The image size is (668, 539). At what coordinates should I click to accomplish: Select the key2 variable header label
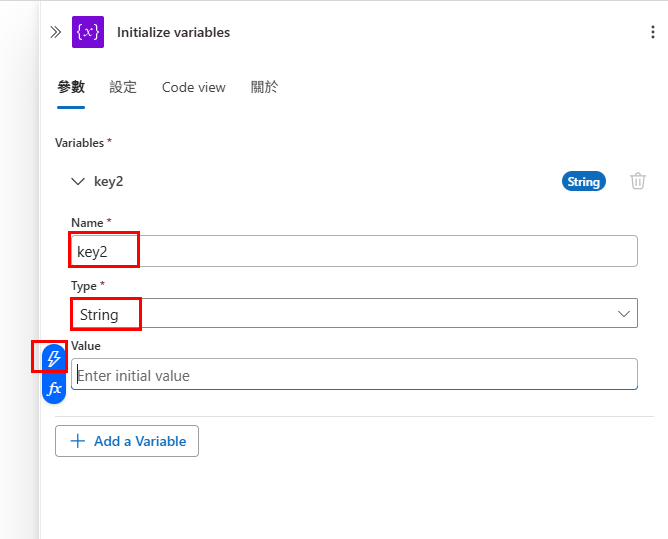tap(109, 182)
